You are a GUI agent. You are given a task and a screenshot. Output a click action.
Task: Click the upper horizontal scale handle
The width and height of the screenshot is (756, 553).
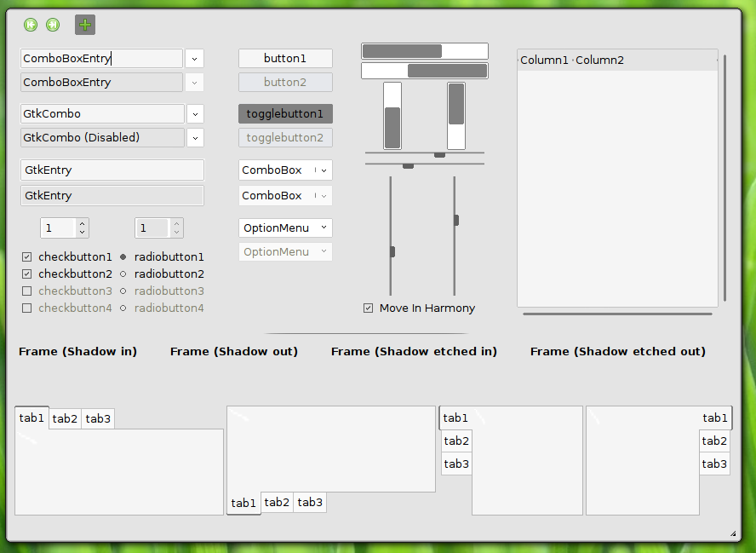(x=439, y=155)
